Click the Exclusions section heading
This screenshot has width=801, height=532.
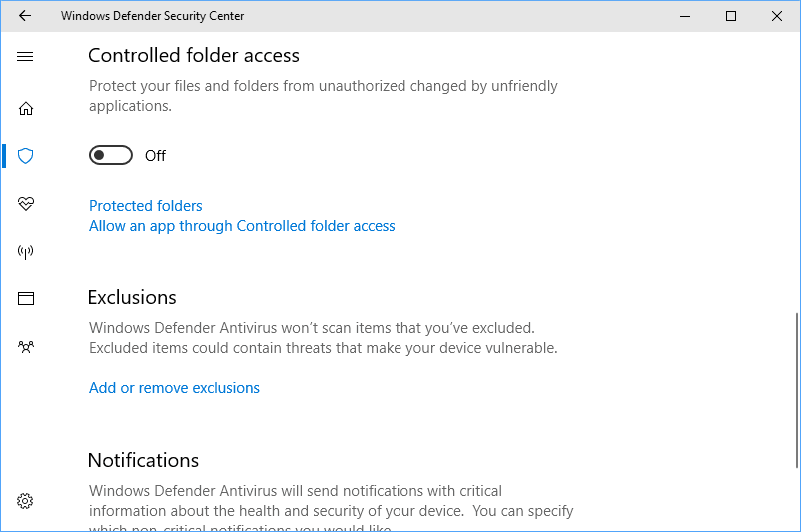coord(132,297)
